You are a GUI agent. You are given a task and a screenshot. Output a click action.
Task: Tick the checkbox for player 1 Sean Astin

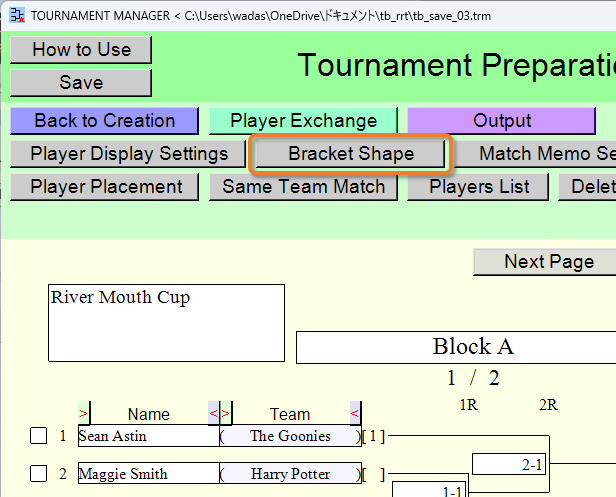[x=38, y=436]
